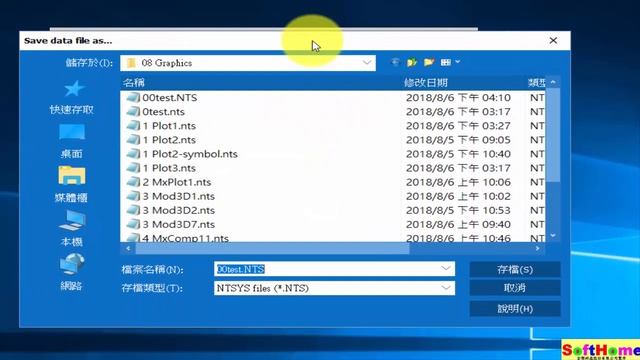Click the 3 Mod3D2.nts file icon
The width and height of the screenshot is (640, 360).
[x=133, y=210]
